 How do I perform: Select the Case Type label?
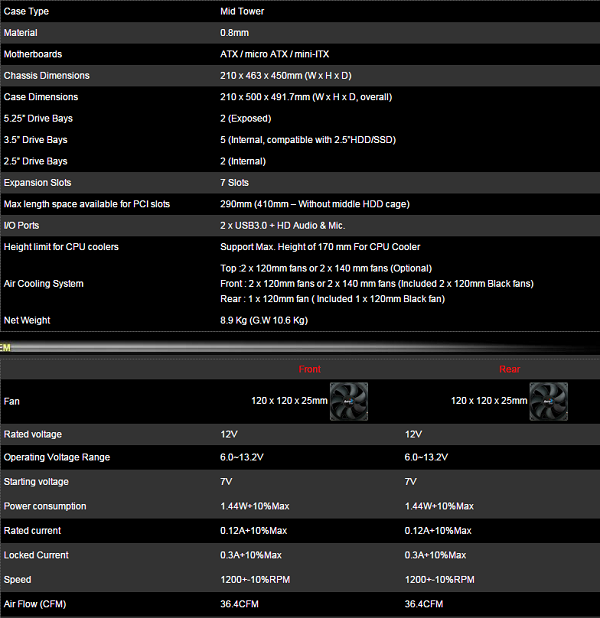[26, 11]
